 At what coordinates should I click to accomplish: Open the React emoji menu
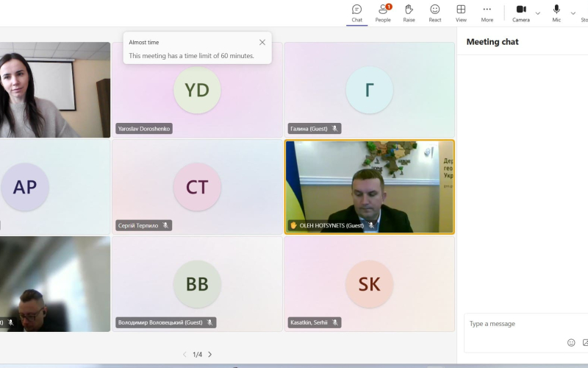[435, 13]
